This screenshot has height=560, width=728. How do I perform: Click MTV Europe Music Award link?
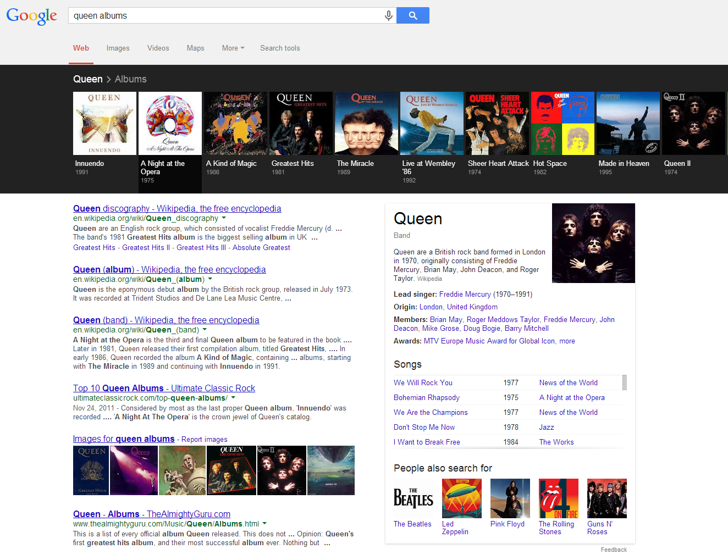click(489, 341)
